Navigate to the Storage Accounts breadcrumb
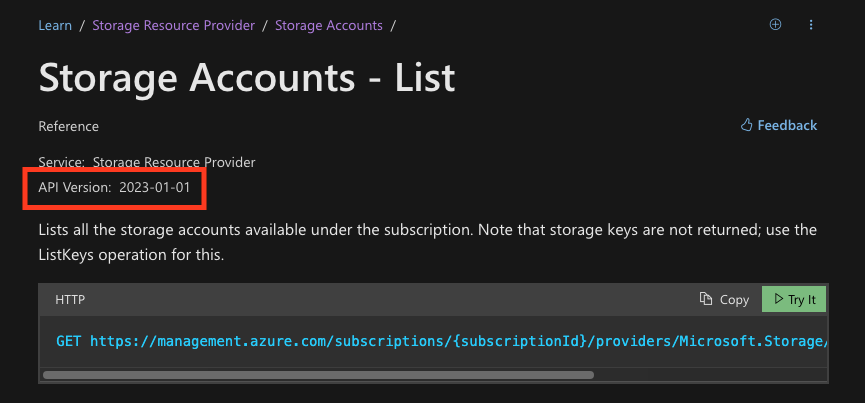 tap(328, 25)
